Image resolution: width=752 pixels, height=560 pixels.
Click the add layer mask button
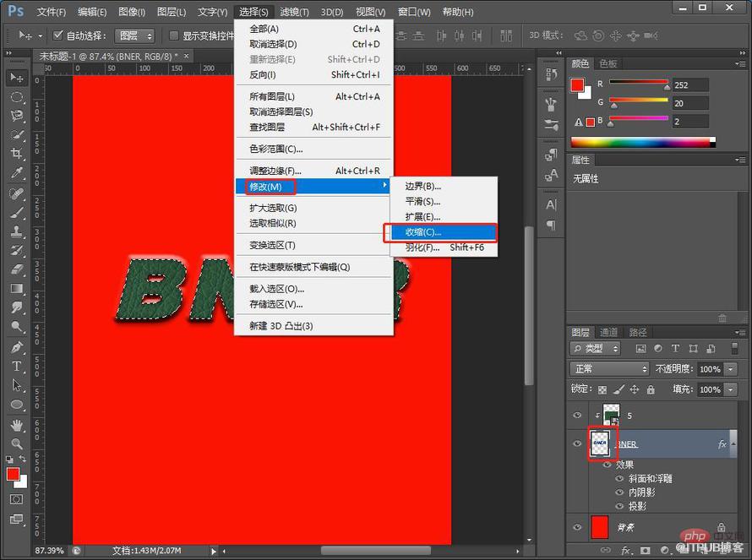pyautogui.click(x=645, y=550)
